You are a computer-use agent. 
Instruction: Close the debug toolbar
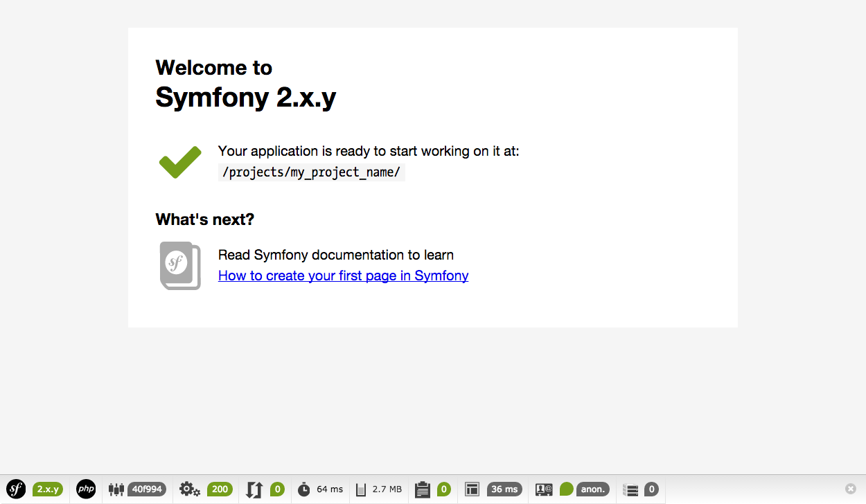point(851,489)
